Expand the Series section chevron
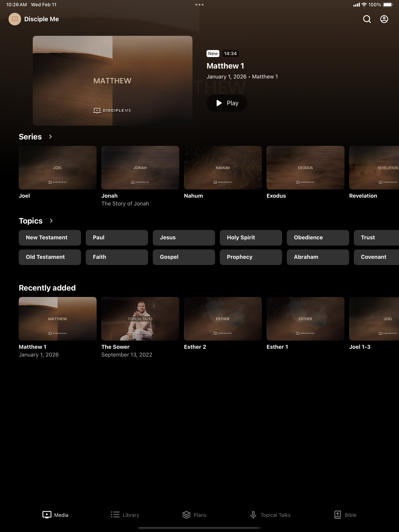 pos(50,137)
